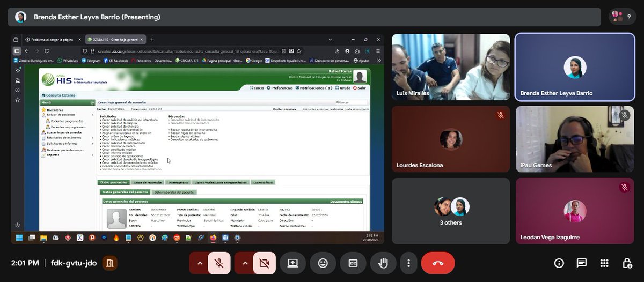Open Preferencias in HIS header
The height and width of the screenshot is (282, 644).
[x=280, y=87]
